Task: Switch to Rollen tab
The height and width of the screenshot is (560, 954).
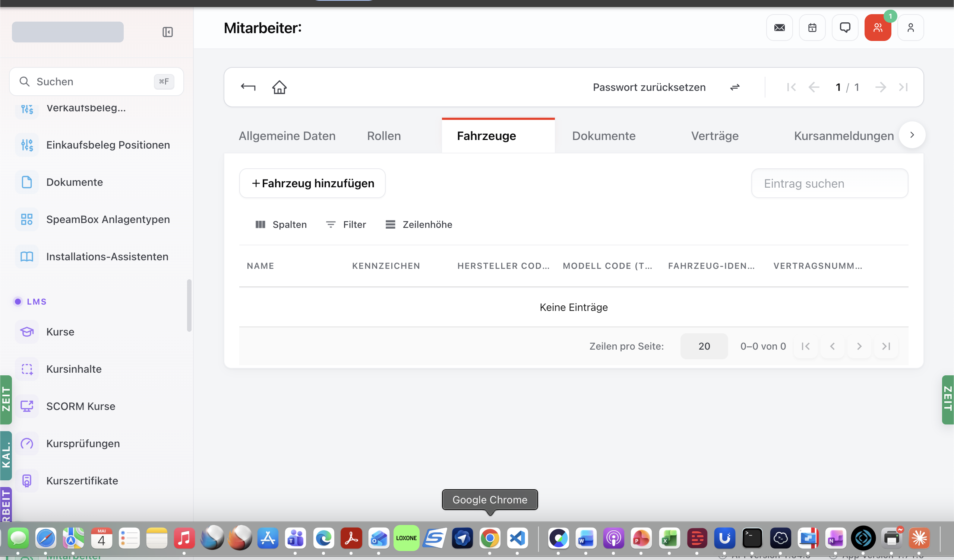Action: click(x=384, y=136)
